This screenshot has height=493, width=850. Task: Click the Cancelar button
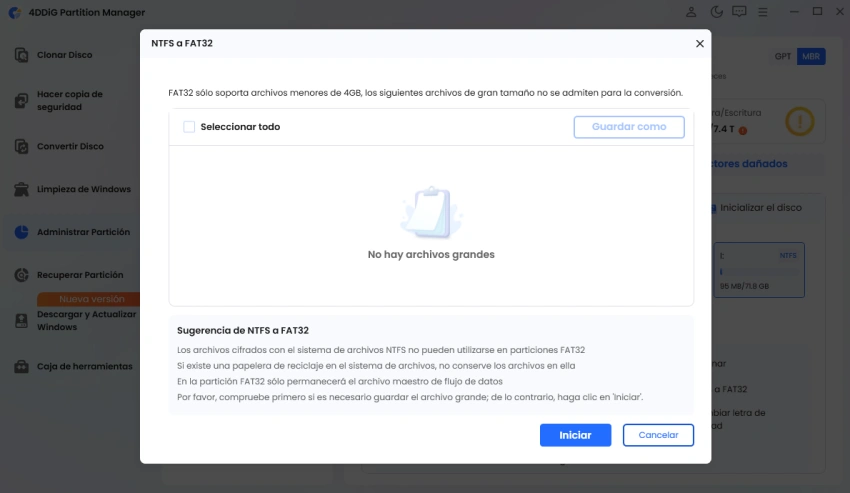[658, 435]
